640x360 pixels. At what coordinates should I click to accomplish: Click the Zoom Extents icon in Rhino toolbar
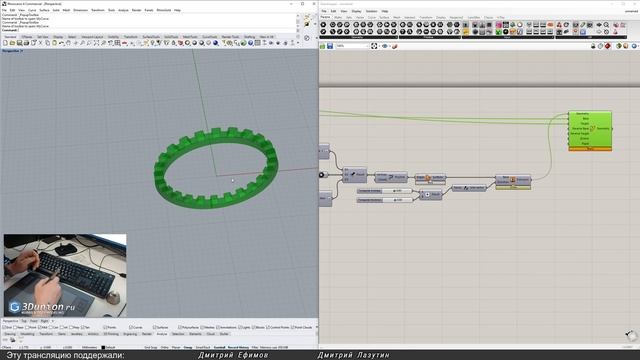[x=97, y=42]
